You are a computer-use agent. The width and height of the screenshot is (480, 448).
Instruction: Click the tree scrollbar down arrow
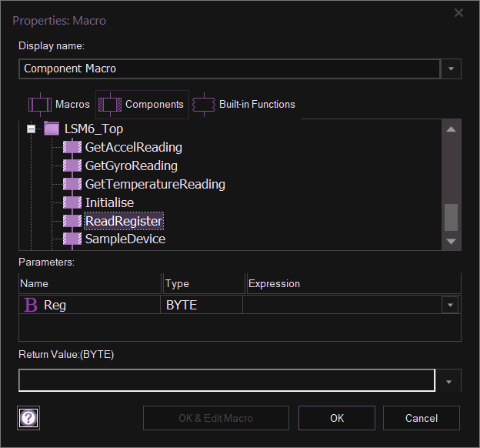[451, 241]
